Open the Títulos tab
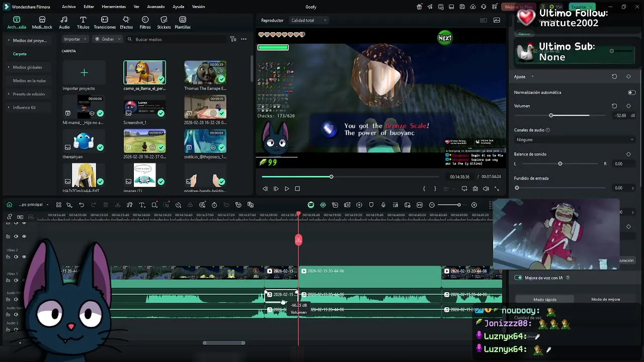 (x=83, y=23)
